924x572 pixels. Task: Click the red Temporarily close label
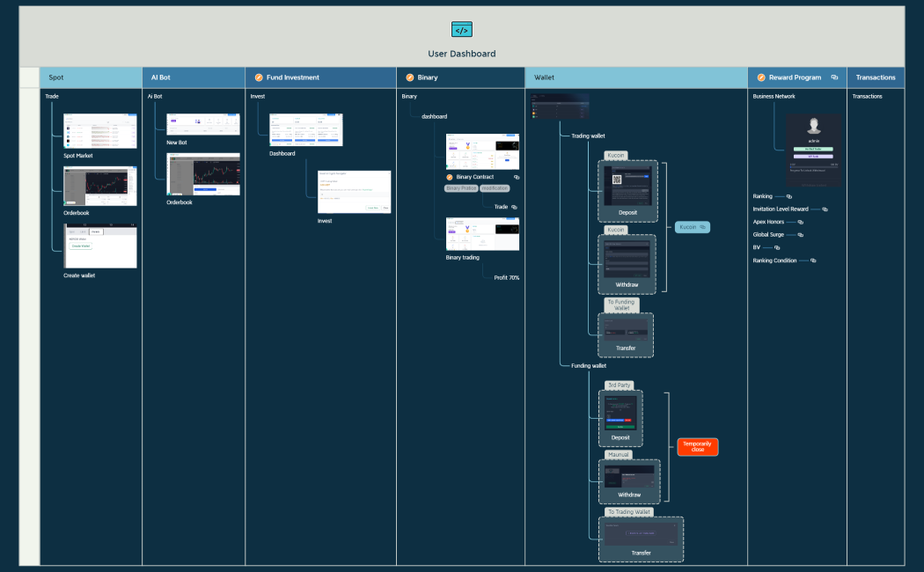point(697,447)
